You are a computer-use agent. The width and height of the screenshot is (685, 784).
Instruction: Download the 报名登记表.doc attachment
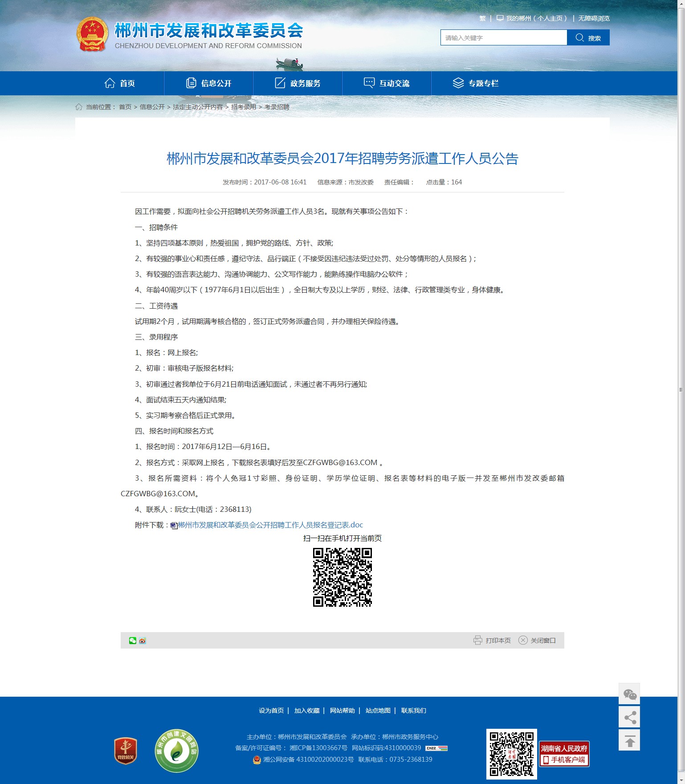pyautogui.click(x=270, y=525)
